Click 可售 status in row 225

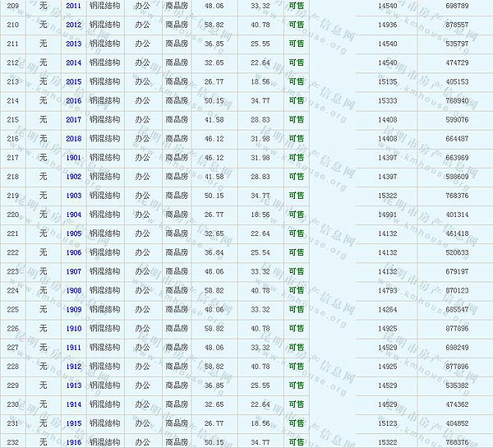click(x=296, y=310)
